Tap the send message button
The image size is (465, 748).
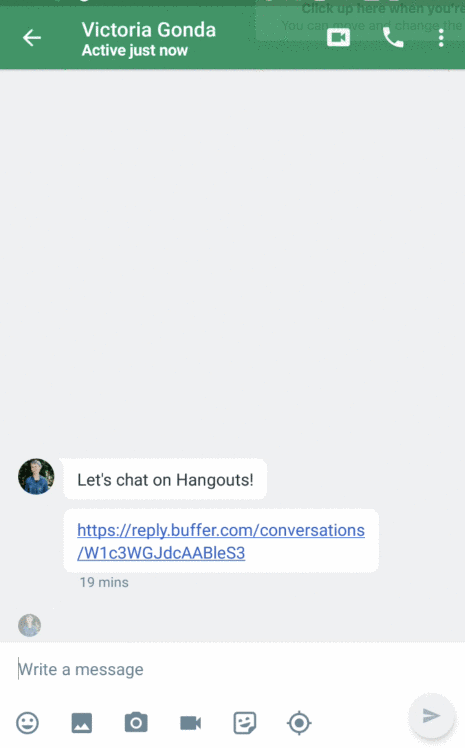431,716
